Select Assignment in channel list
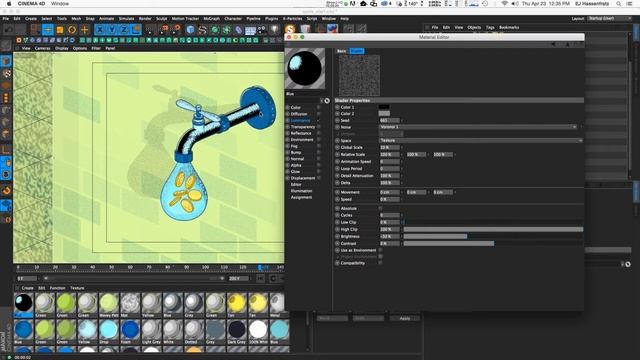This screenshot has height=360, width=640. tap(302, 198)
